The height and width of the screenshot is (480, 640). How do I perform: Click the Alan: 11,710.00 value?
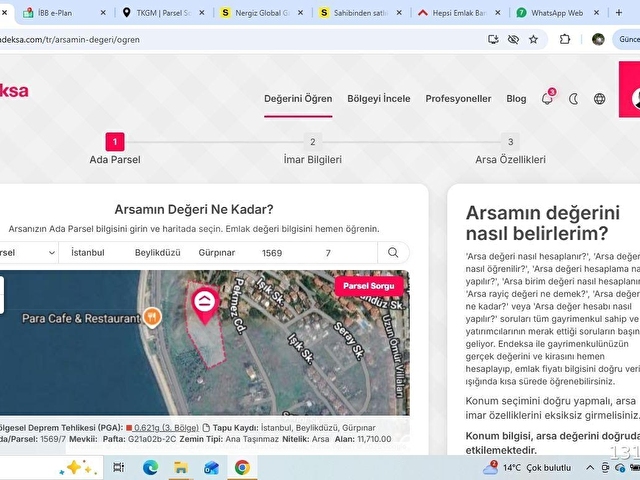click(x=363, y=439)
